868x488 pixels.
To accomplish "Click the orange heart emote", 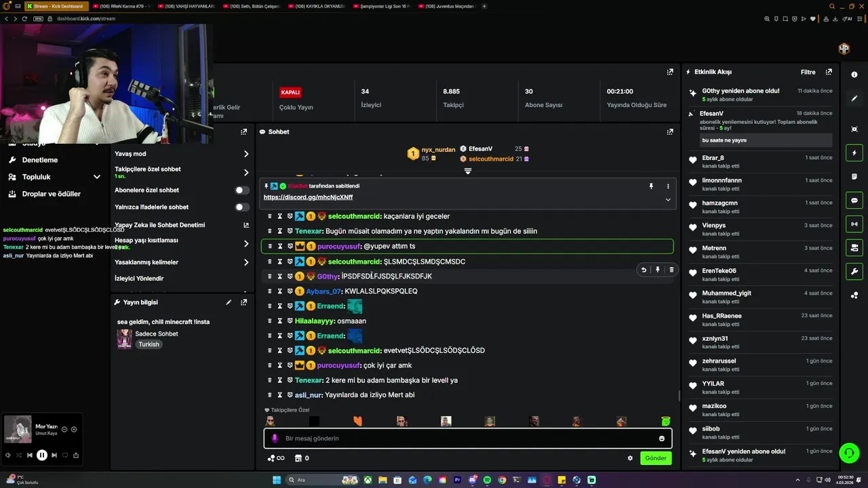I will pos(358,422).
